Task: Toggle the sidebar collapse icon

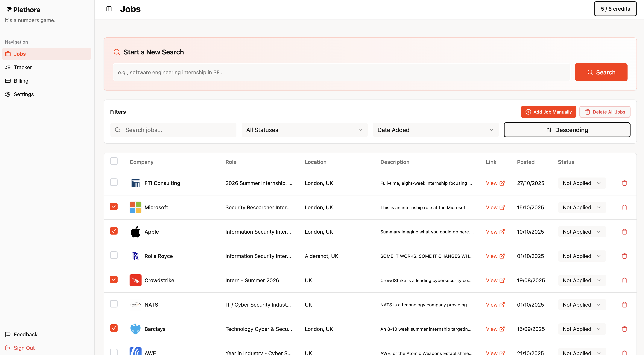Action: click(x=109, y=9)
